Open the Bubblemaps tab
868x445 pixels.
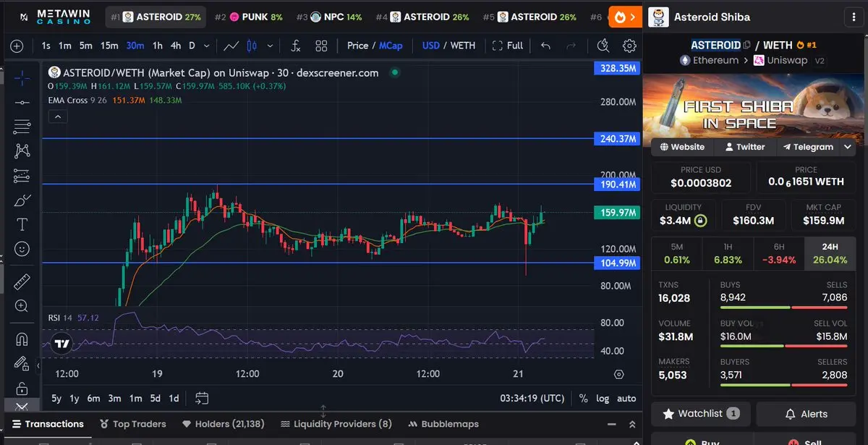pos(443,424)
